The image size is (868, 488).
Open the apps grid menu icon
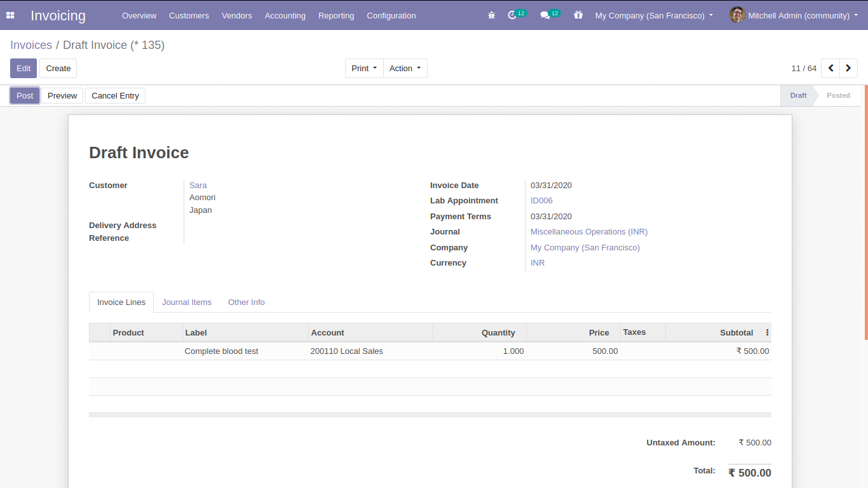pos(10,15)
